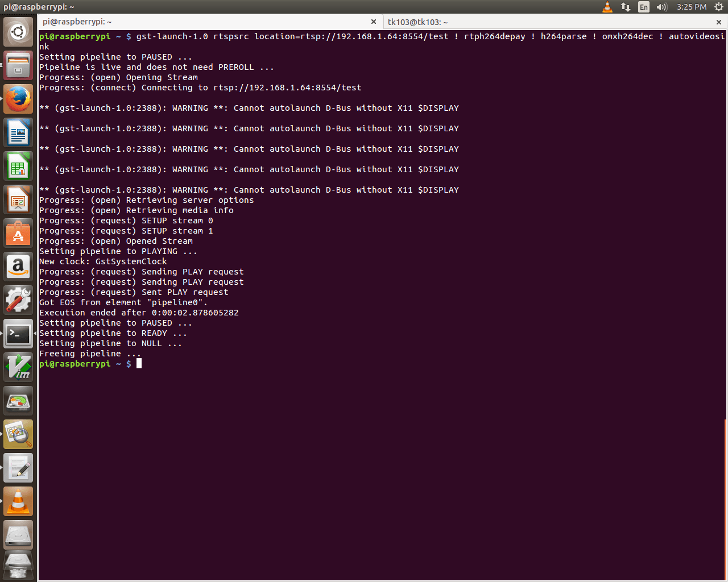Open the image viewer magnifier icon
This screenshot has width=728, height=582.
[18, 434]
